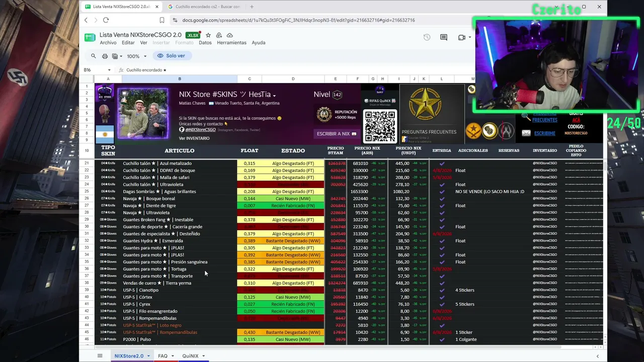Expand the Name Box cell reference dropdown
Screen dimensions: 644x362
pos(109,70)
